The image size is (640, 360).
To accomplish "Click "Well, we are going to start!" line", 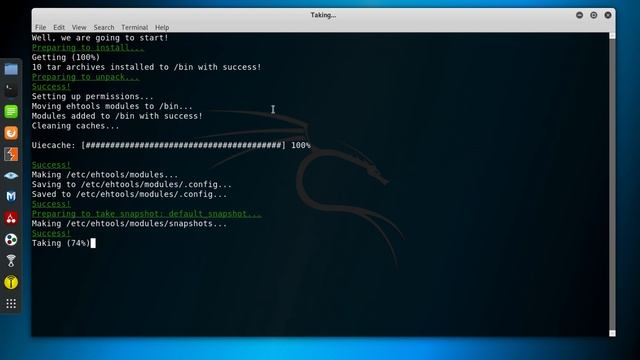I will tap(100, 38).
